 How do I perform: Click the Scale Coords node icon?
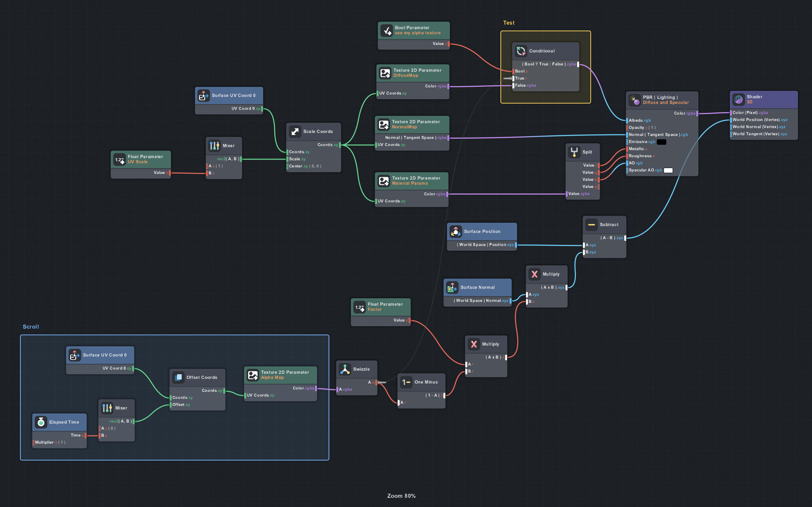point(295,132)
